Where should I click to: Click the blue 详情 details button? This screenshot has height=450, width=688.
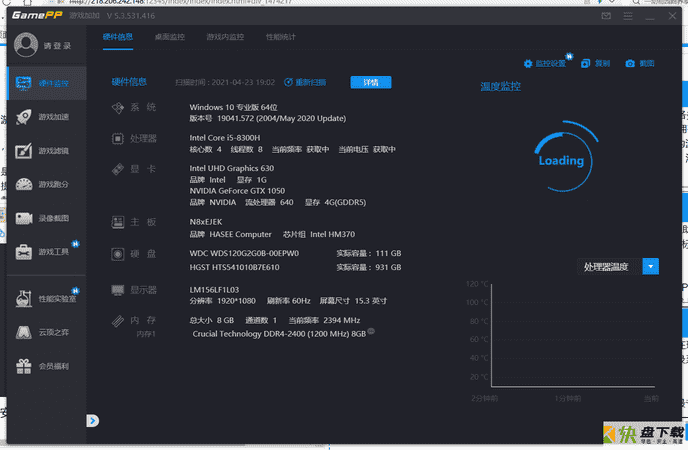click(371, 82)
